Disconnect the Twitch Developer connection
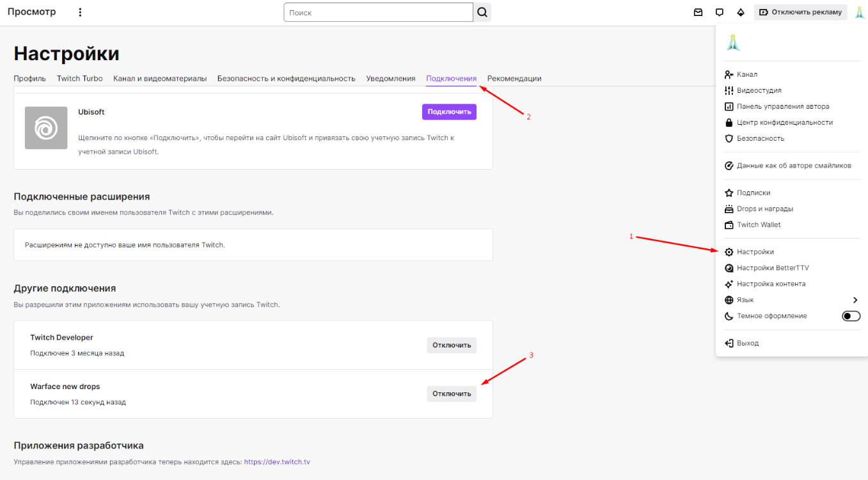The width and height of the screenshot is (868, 480). pos(452,345)
